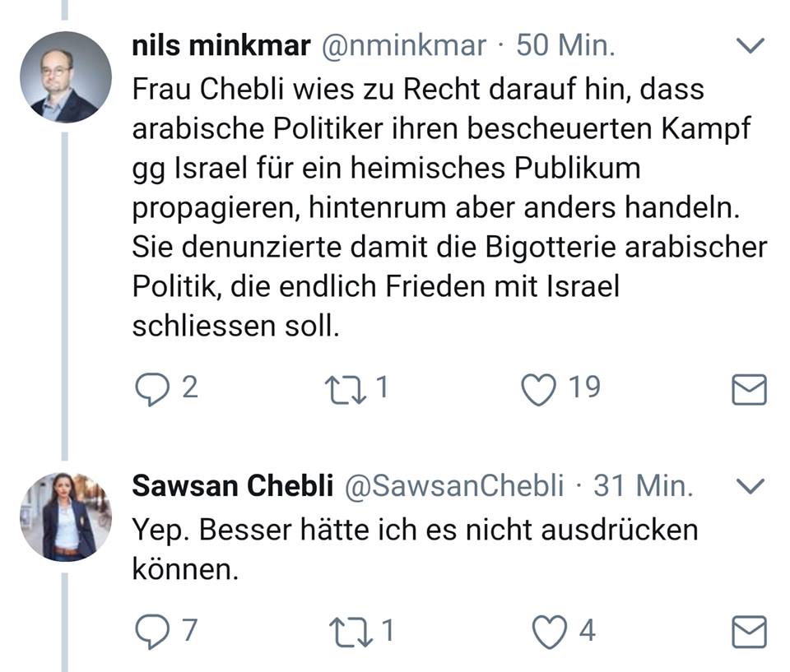Like the tweet with 19 likes

pyautogui.click(x=541, y=388)
